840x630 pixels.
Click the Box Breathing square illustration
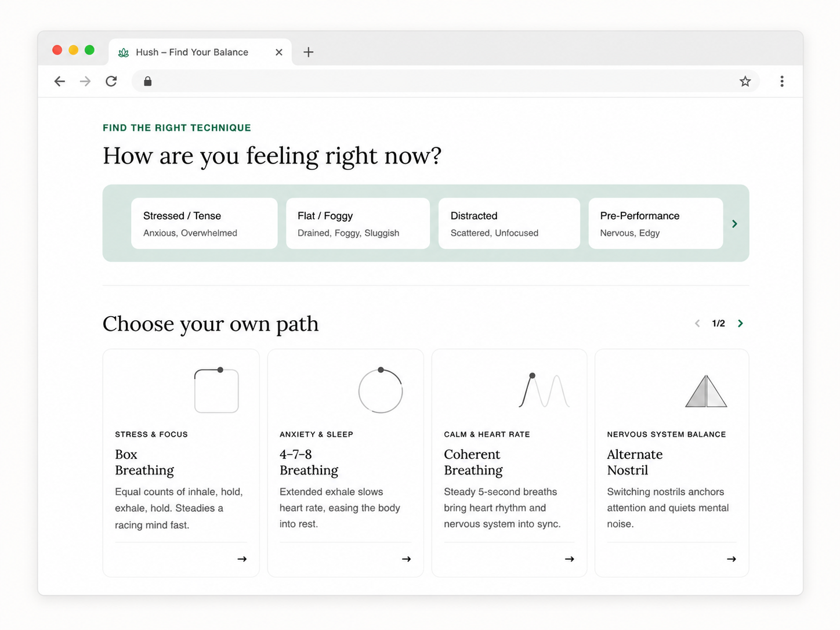coord(216,390)
